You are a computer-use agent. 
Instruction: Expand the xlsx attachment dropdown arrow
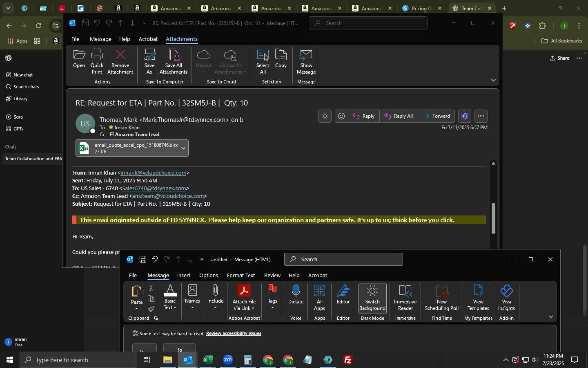click(184, 148)
